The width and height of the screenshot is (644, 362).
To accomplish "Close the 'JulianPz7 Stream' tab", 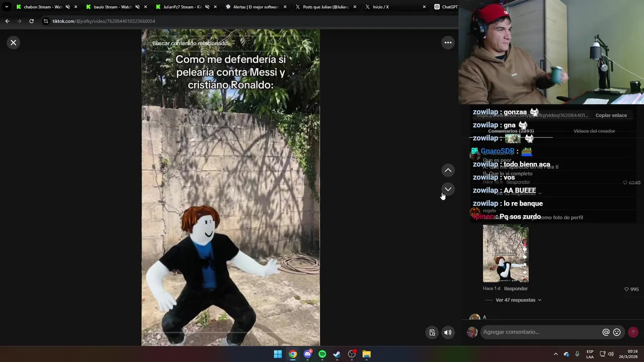I will click(x=215, y=7).
